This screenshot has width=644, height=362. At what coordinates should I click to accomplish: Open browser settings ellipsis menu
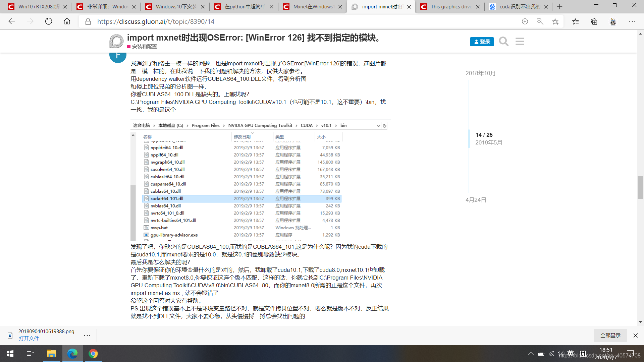632,21
